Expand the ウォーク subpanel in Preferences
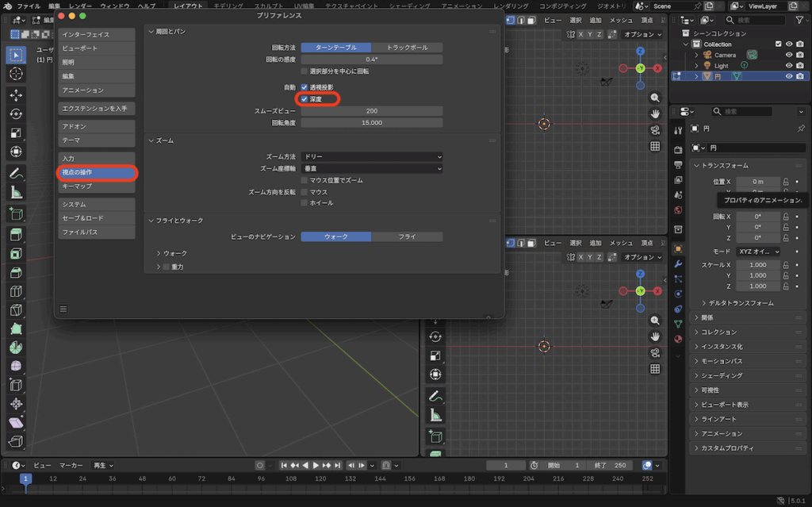Viewport: 812px width, 507px height. [174, 253]
